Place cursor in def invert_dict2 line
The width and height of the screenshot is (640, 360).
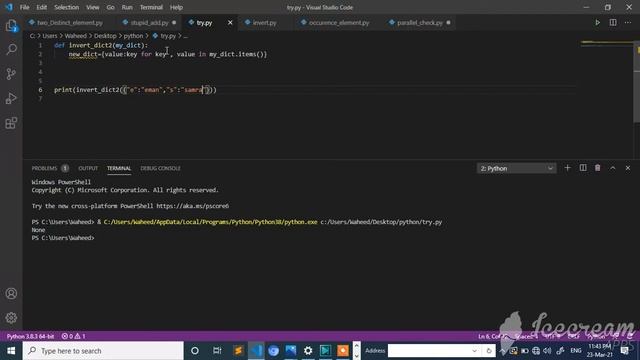[x=101, y=45]
